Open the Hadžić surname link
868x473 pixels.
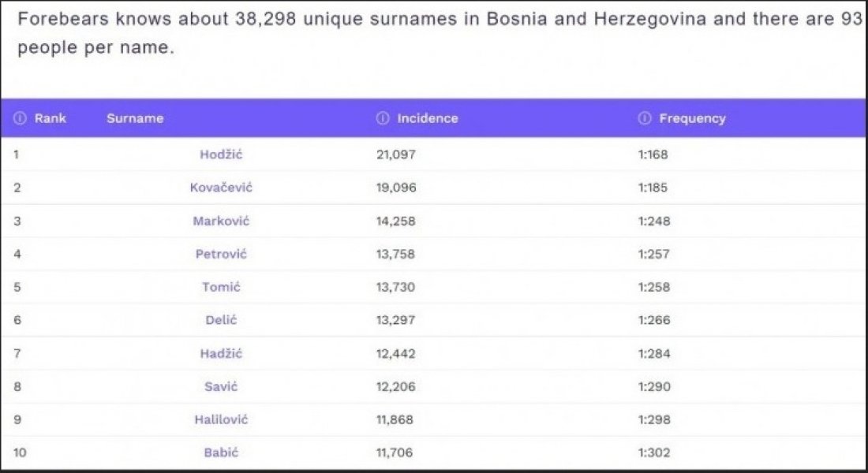(x=221, y=354)
